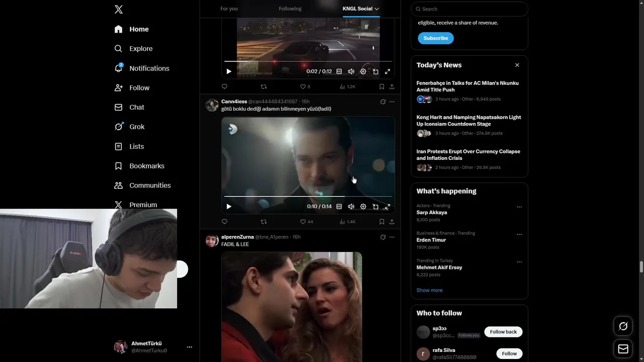The width and height of the screenshot is (644, 362).
Task: Enter fullscreen on the top car video
Action: tap(387, 71)
